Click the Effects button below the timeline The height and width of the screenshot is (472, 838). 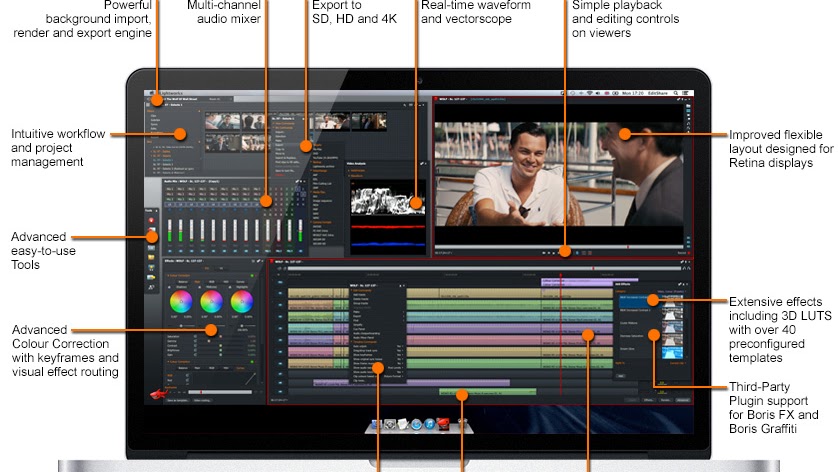[648, 400]
